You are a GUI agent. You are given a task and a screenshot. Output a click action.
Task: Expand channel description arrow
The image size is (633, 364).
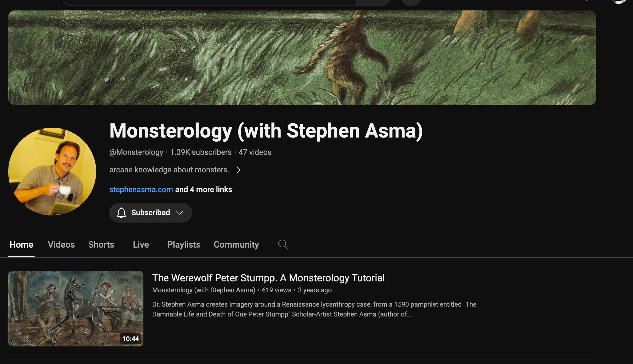pos(238,170)
